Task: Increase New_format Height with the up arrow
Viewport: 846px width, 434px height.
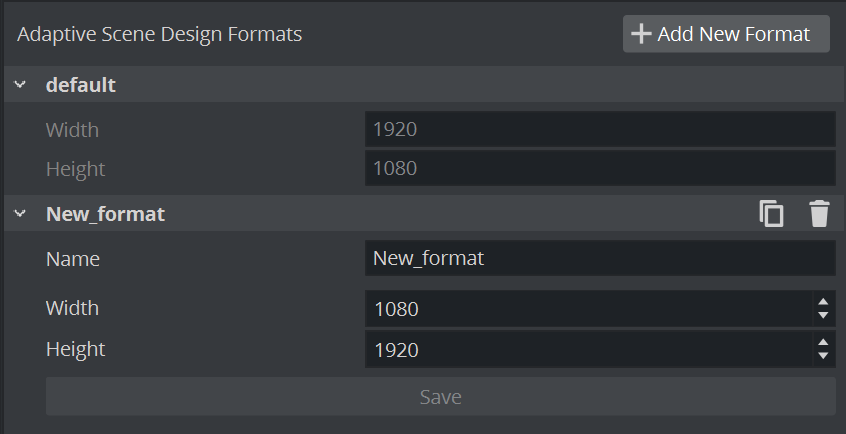Action: click(x=823, y=343)
